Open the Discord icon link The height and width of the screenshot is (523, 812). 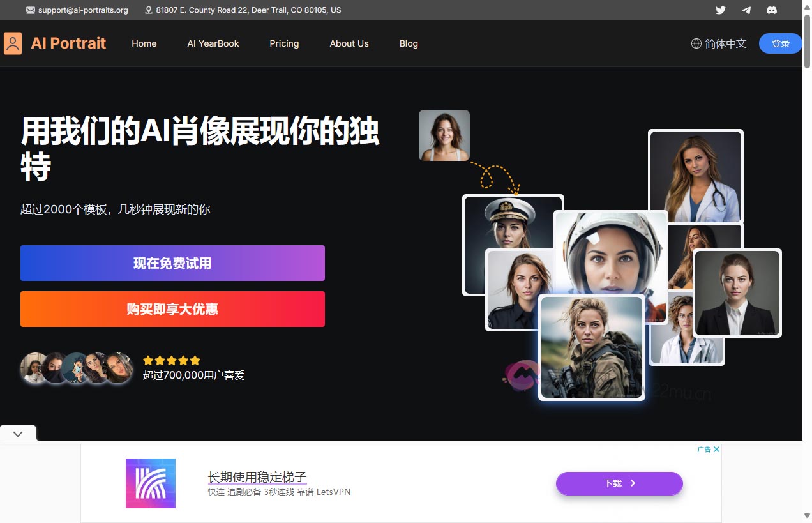click(771, 10)
